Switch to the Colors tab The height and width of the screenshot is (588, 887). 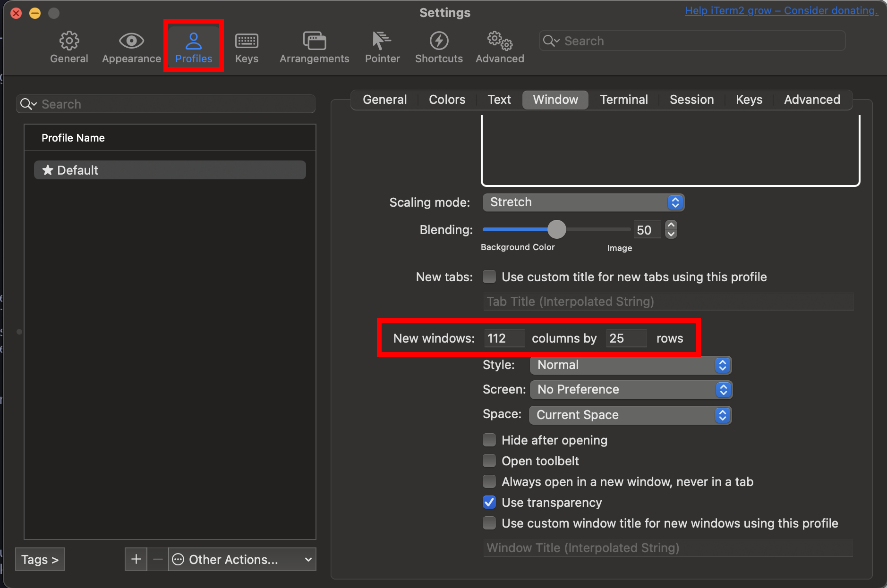click(447, 100)
